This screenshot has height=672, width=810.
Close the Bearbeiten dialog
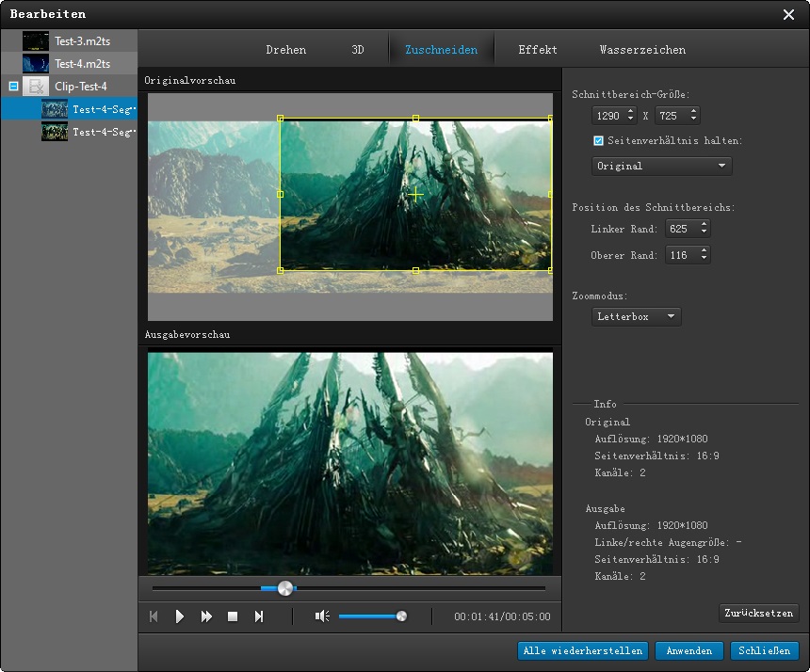(x=788, y=14)
